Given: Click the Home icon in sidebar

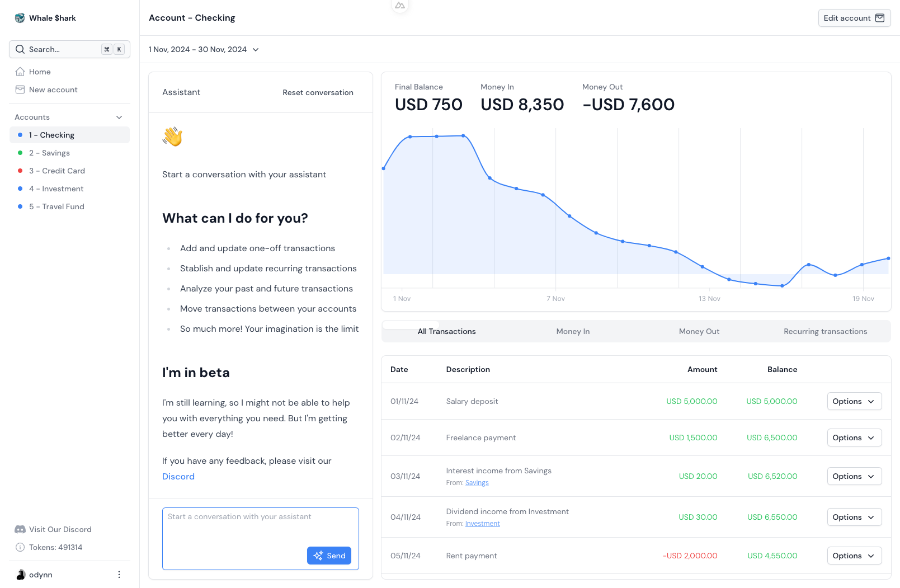Looking at the screenshot, I should [20, 72].
